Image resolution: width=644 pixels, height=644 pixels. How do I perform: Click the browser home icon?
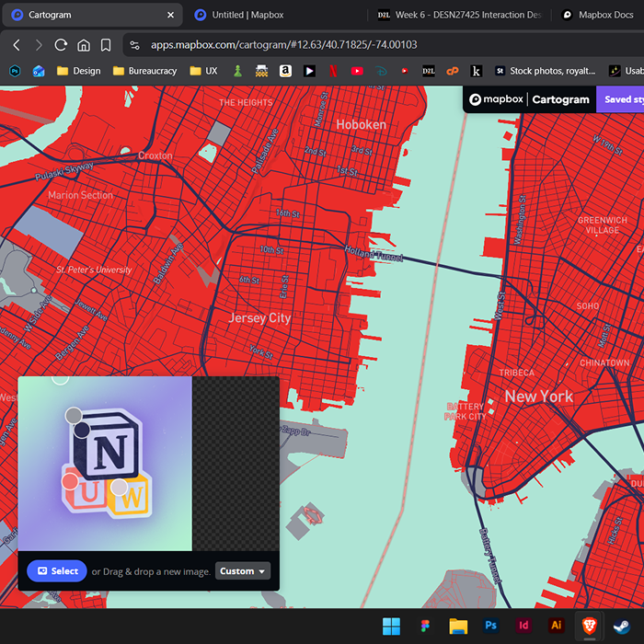(84, 45)
